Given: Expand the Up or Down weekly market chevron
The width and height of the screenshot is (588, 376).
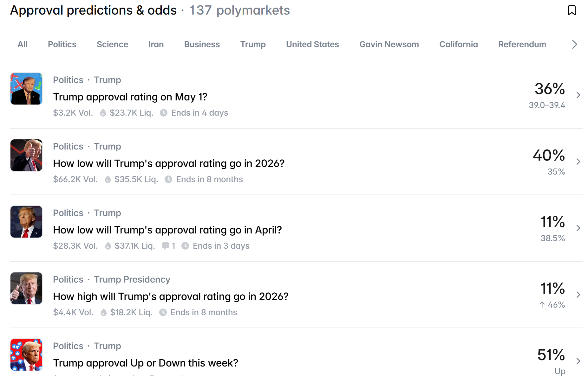Looking at the screenshot, I should click(578, 360).
